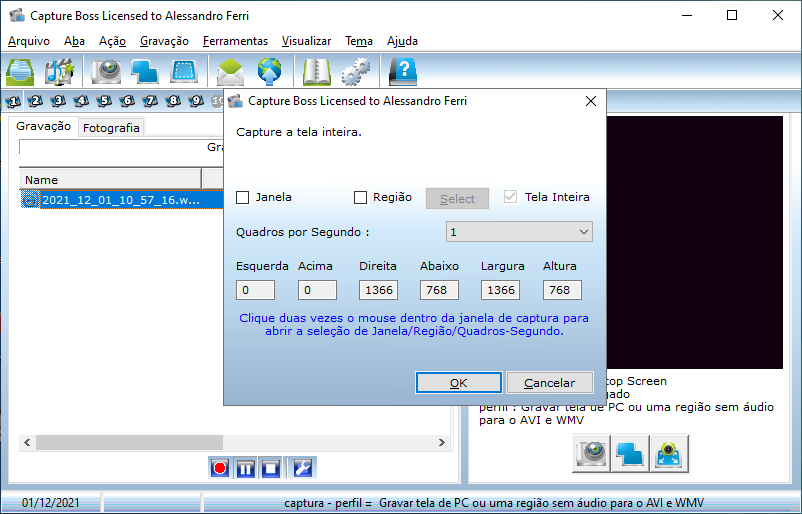Open the Ação menu
The image size is (802, 514).
pyautogui.click(x=113, y=41)
